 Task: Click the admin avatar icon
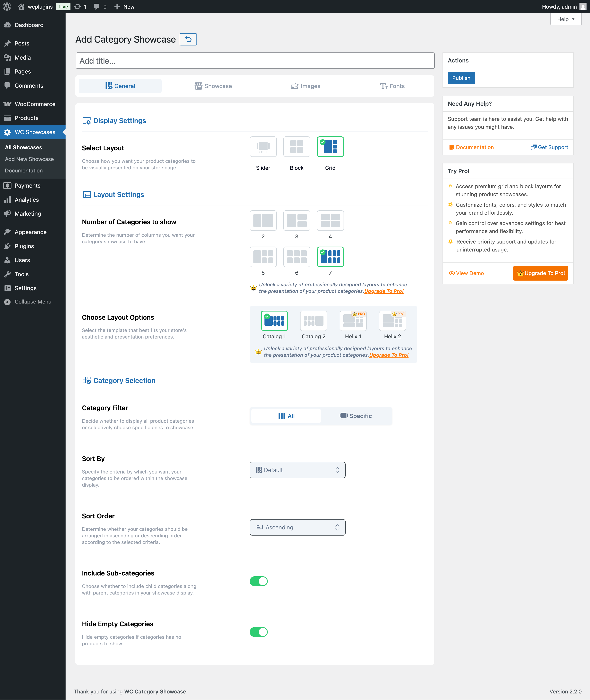point(583,7)
